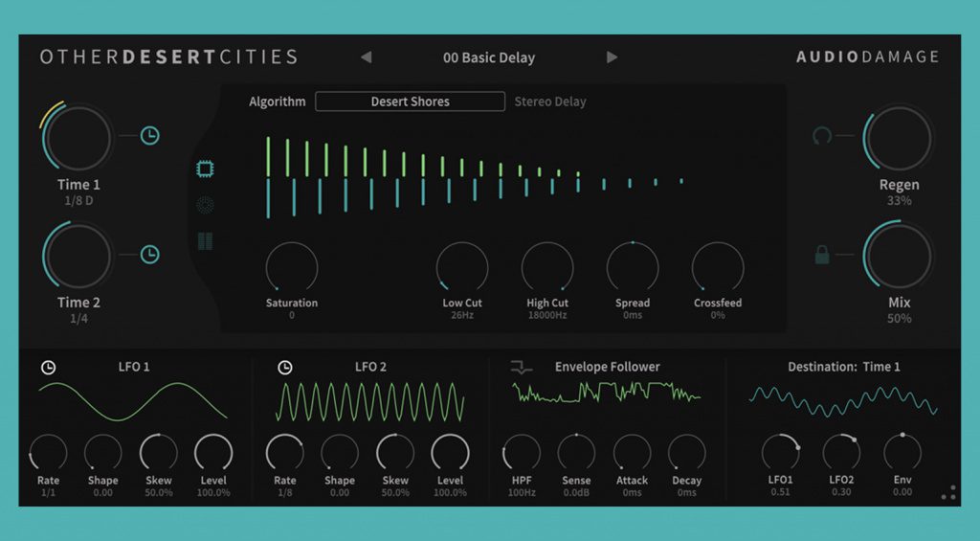Click the OTHERDESERTCITIES plugin logo
The image size is (980, 541).
(168, 56)
